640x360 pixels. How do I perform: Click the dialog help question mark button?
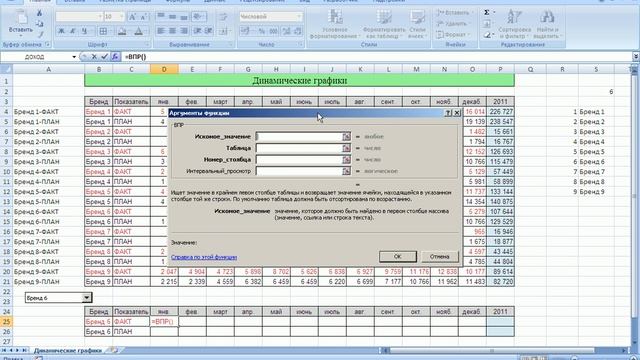[448, 113]
